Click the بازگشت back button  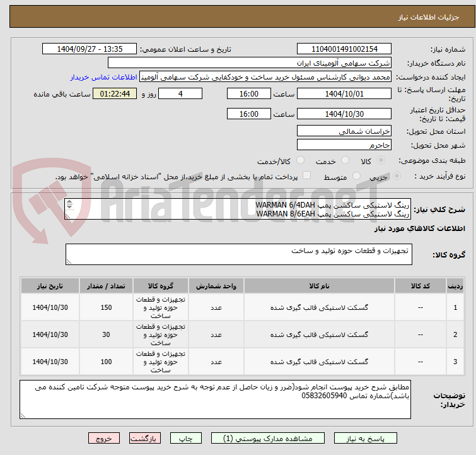click(145, 439)
